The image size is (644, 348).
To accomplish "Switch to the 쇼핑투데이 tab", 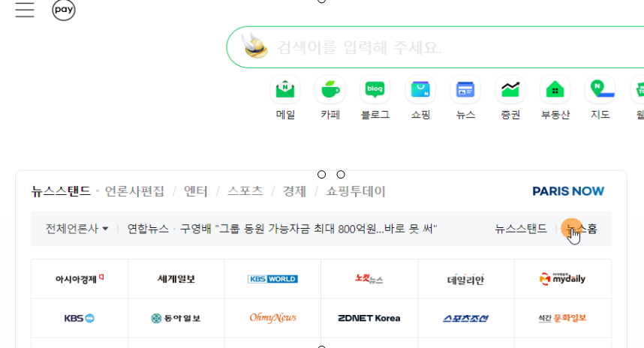I will click(x=356, y=191).
